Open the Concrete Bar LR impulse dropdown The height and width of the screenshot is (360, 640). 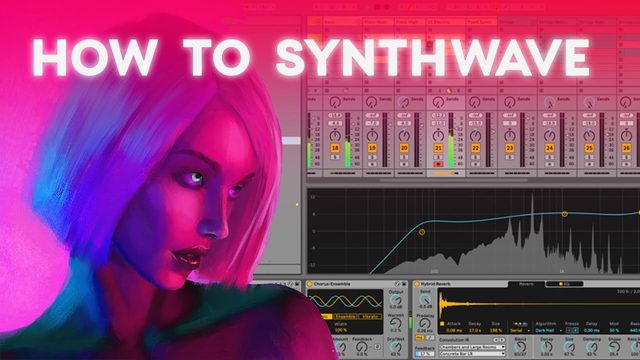472,353
